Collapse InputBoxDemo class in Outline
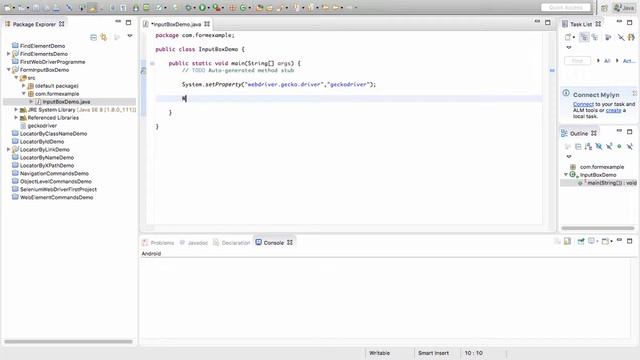This screenshot has height=360, width=640. click(566, 175)
